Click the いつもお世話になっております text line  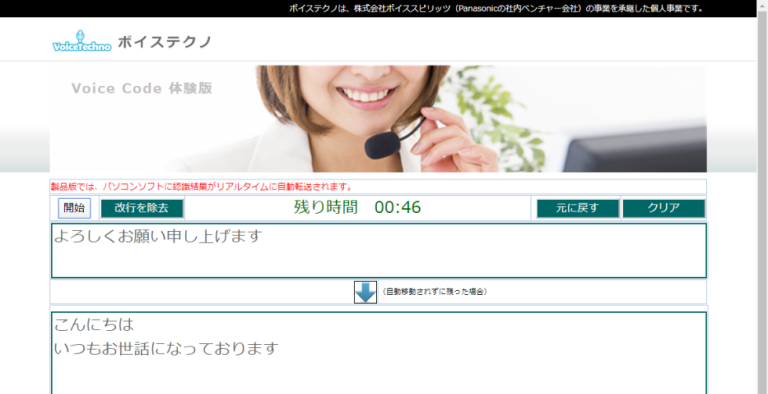(166, 348)
